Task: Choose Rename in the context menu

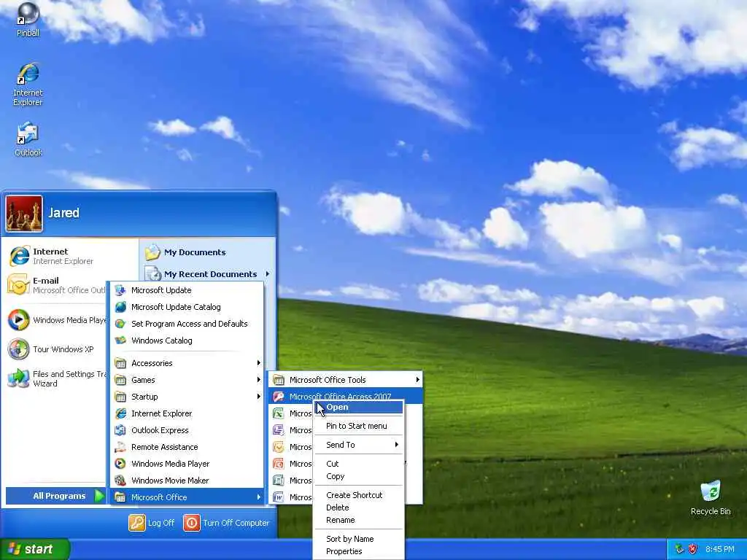Action: [359, 520]
